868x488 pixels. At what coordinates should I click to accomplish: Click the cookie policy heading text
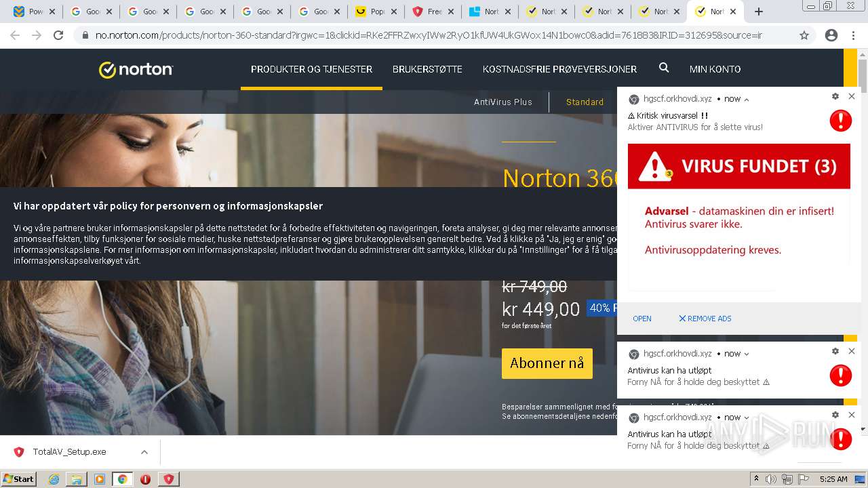pos(168,206)
